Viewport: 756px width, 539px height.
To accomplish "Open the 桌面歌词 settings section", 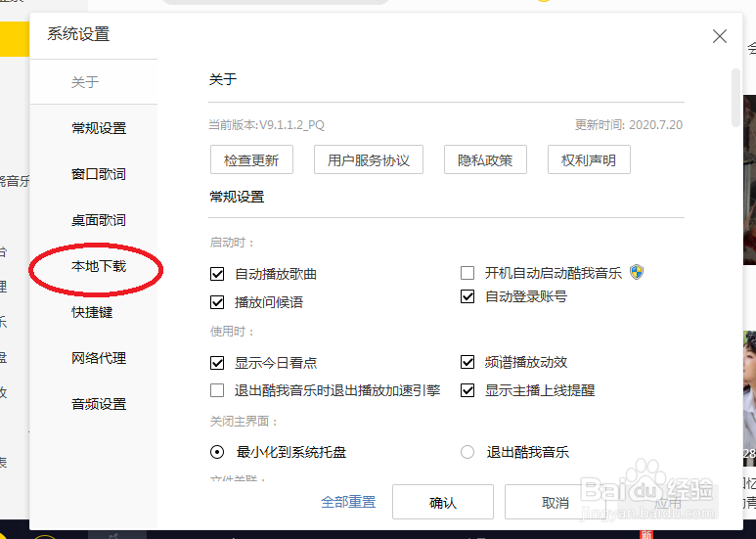I will click(x=99, y=220).
